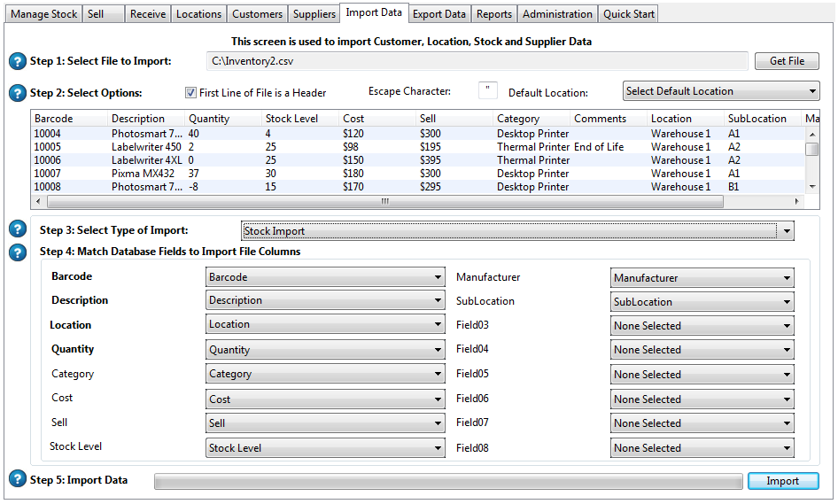Screen dimensions: 838x504
Task: Switch to the Export Data tab
Action: [438, 14]
